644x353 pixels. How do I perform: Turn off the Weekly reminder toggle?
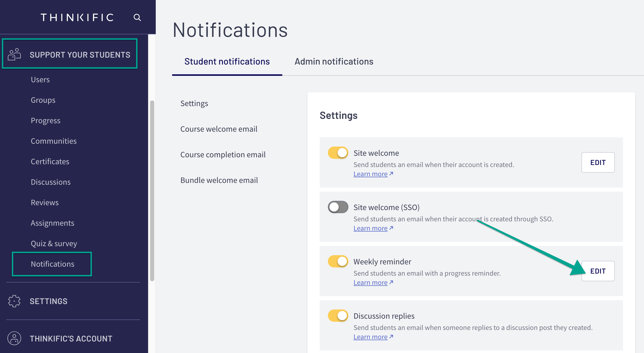click(x=338, y=261)
